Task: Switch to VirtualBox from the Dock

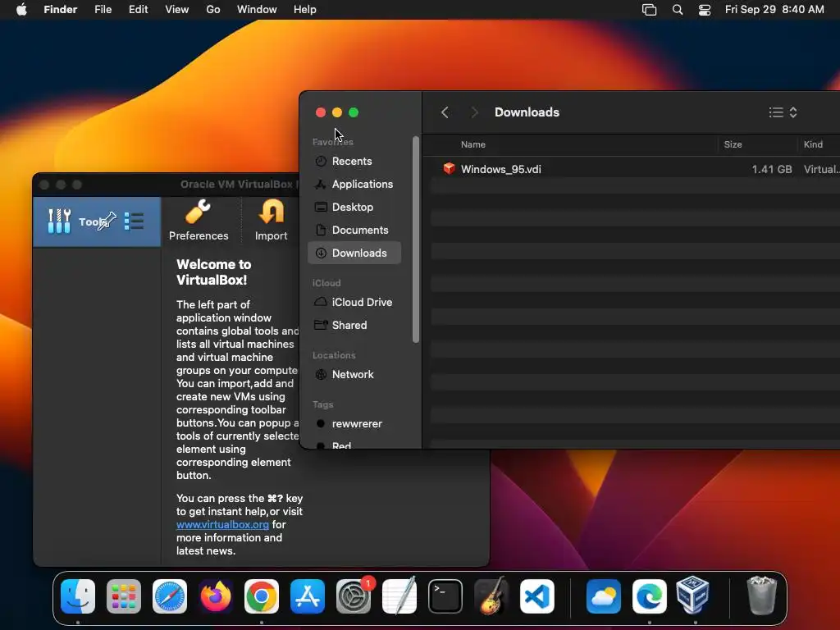Action: [x=693, y=596]
